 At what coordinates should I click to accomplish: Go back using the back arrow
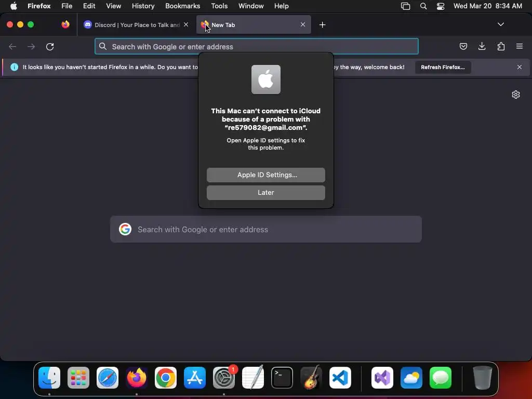[x=12, y=46]
